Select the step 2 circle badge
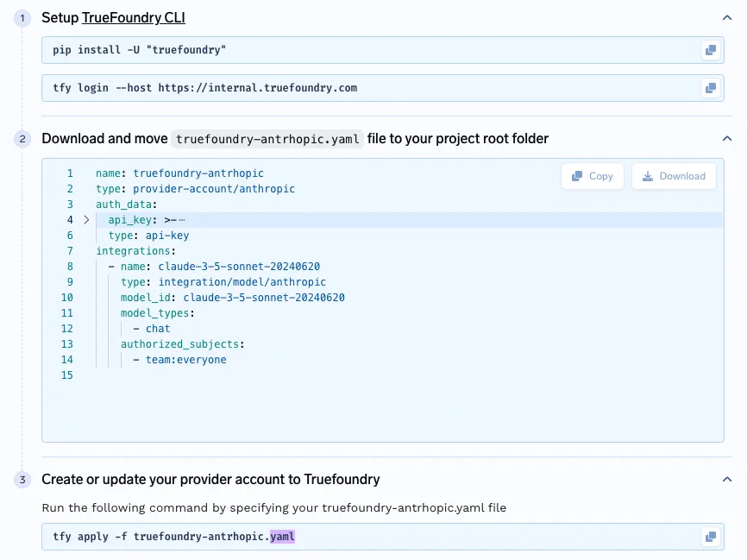747x560 pixels. (x=22, y=138)
